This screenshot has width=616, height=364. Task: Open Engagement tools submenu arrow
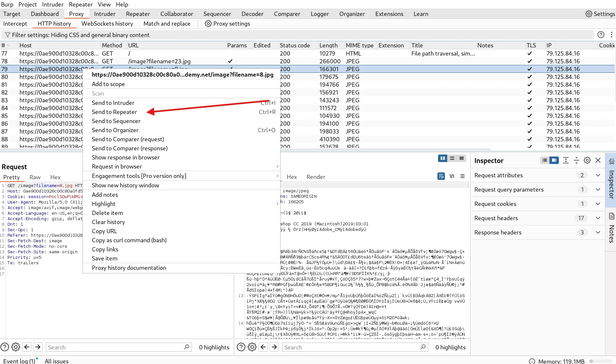coord(277,176)
